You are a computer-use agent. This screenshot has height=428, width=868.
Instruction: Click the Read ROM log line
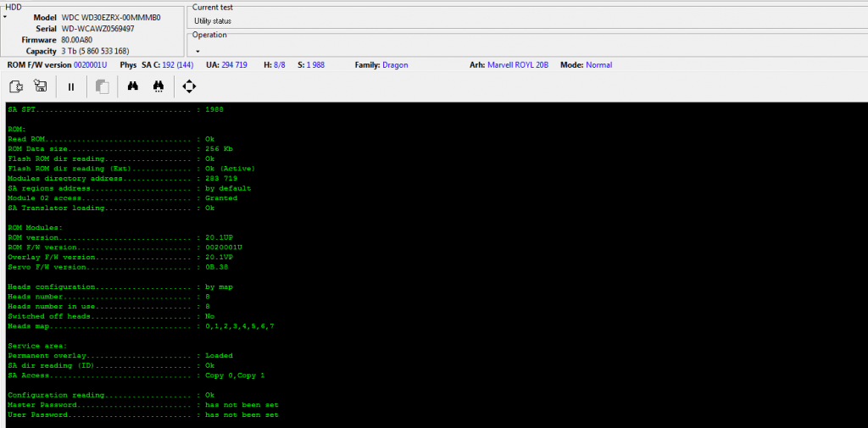111,139
